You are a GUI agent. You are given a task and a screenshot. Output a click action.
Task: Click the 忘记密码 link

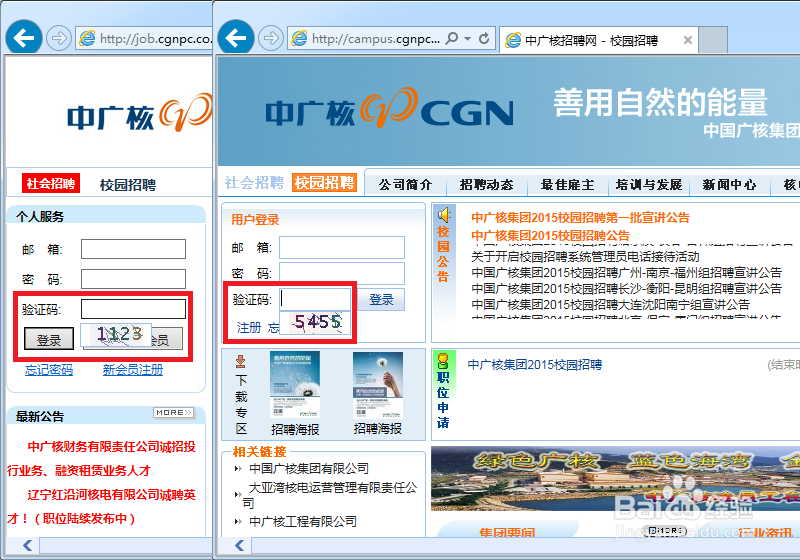(49, 370)
